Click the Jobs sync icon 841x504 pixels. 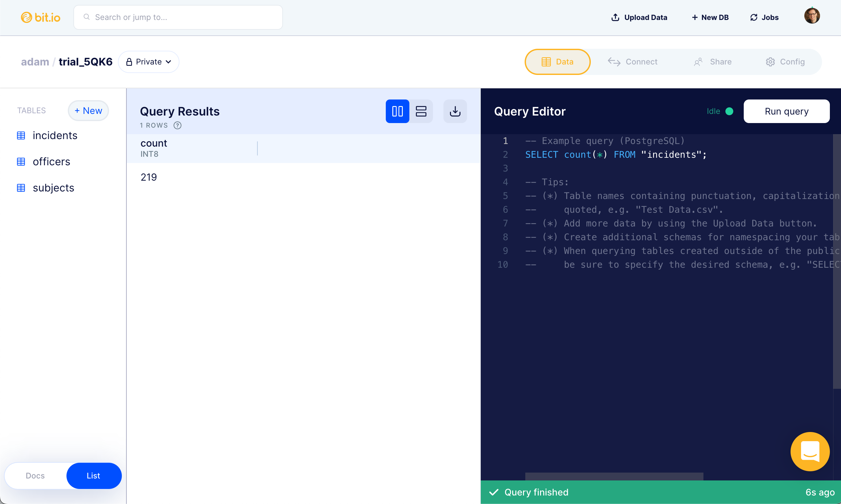point(754,17)
